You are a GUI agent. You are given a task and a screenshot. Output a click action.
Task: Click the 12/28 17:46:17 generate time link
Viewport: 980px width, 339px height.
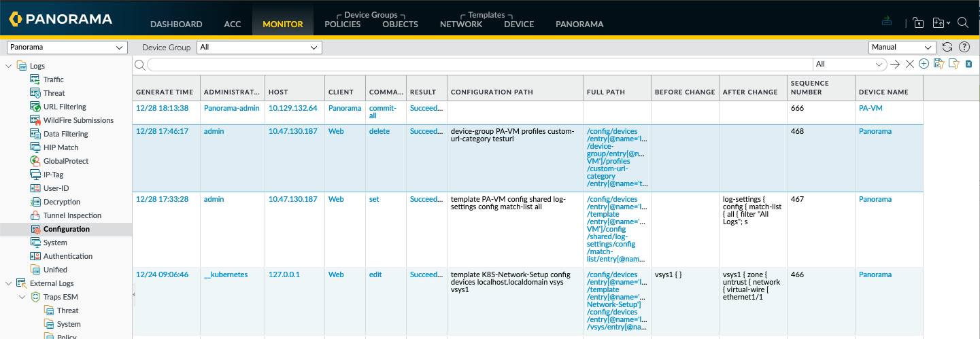[x=162, y=131]
